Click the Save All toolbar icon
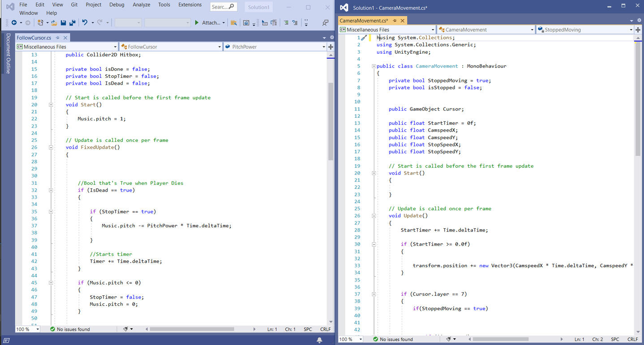 (72, 23)
